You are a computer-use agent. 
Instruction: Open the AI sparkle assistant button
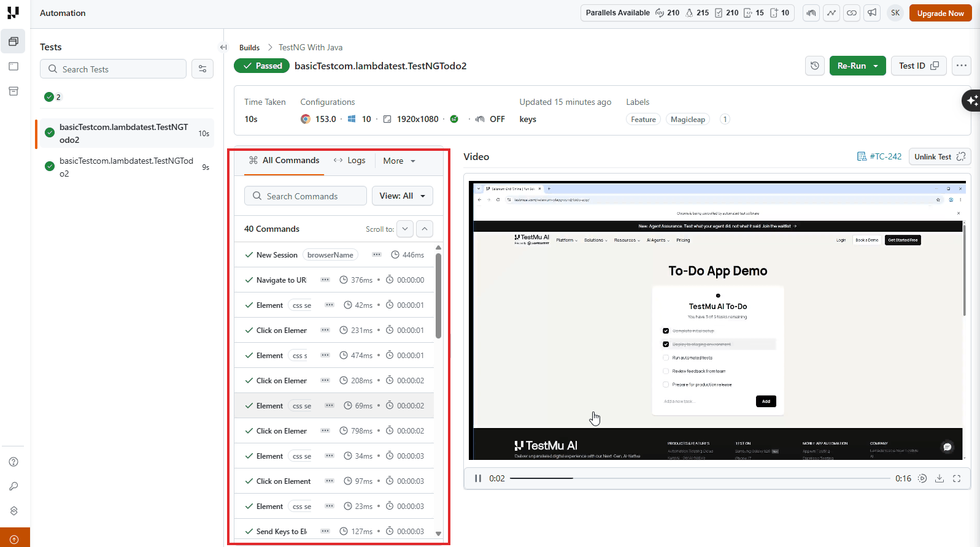(x=971, y=100)
